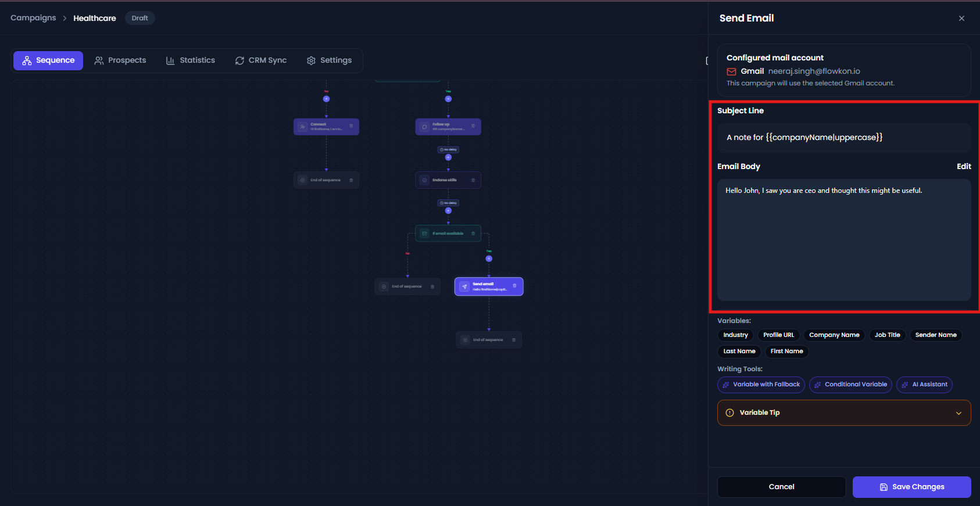This screenshot has height=506, width=980.
Task: Click plus button on Yes branch above Send email
Action: (x=489, y=259)
